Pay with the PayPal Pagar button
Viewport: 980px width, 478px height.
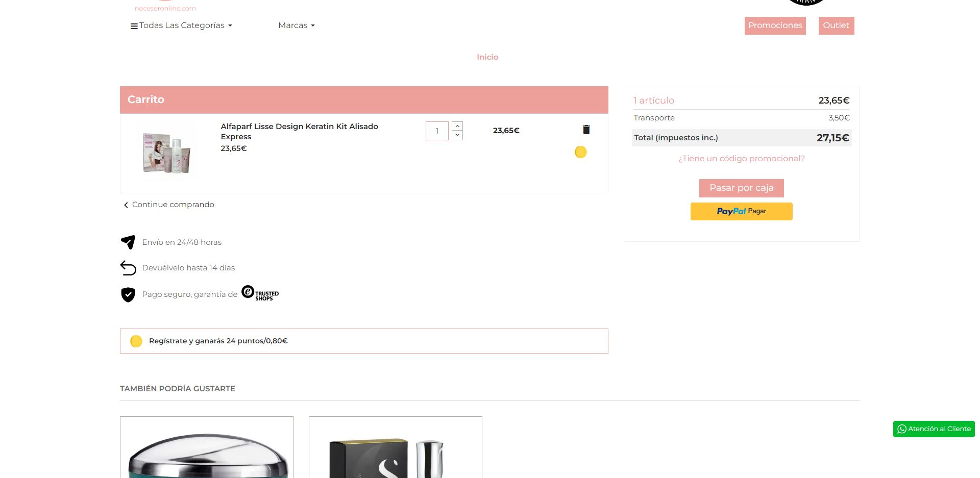tap(741, 211)
